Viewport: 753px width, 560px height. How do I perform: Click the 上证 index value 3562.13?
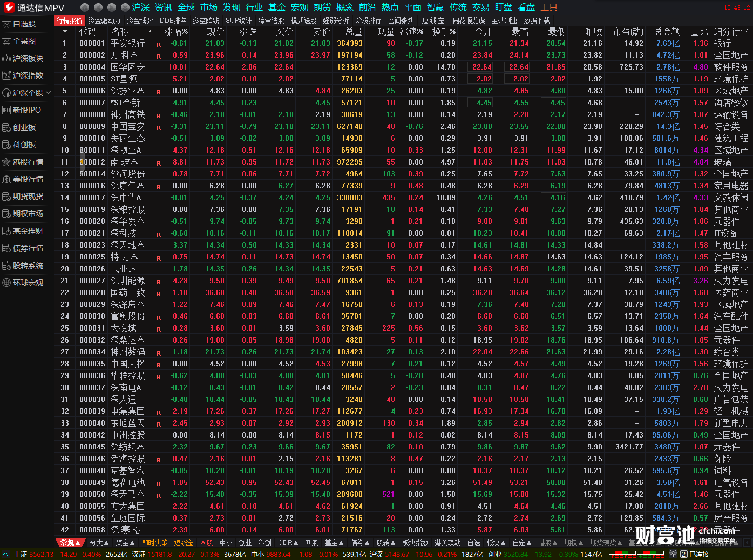point(42,554)
